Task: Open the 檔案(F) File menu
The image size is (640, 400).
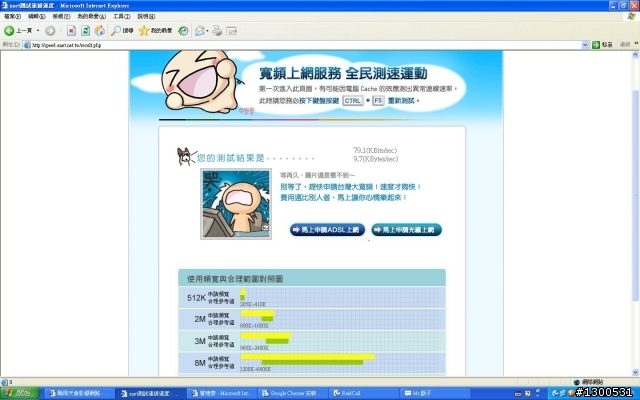Action: (12, 16)
